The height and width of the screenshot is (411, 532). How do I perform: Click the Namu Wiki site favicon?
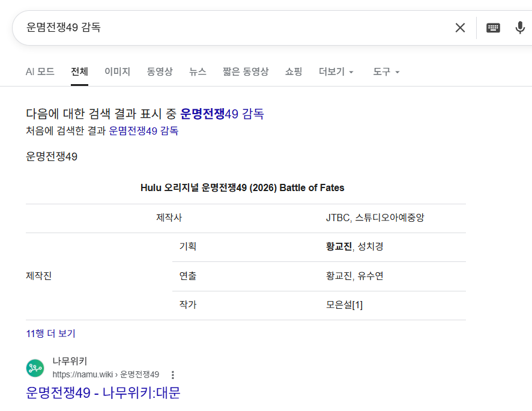pos(35,368)
